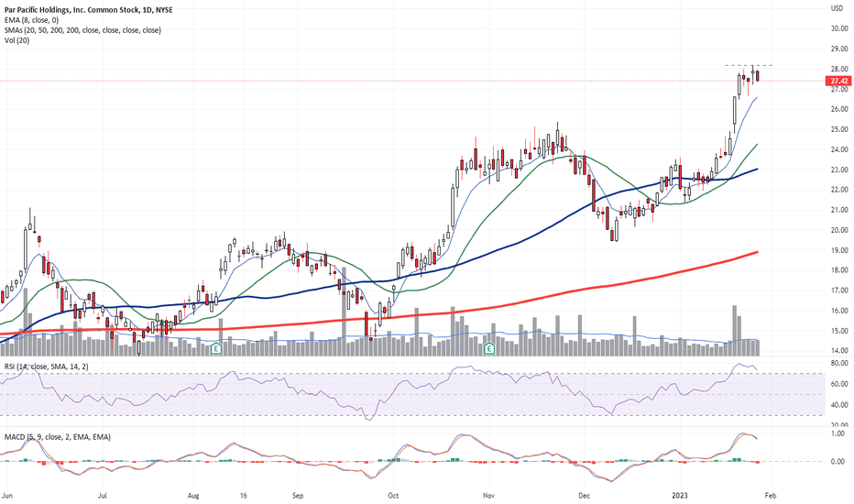The height and width of the screenshot is (504, 854).
Task: Click the Sep date axis label
Action: click(x=298, y=496)
